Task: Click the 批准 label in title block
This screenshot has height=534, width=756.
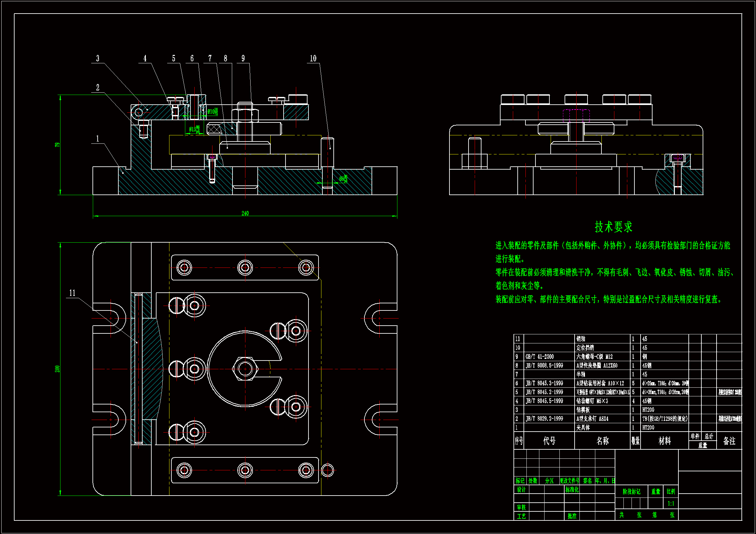Action: (x=572, y=516)
